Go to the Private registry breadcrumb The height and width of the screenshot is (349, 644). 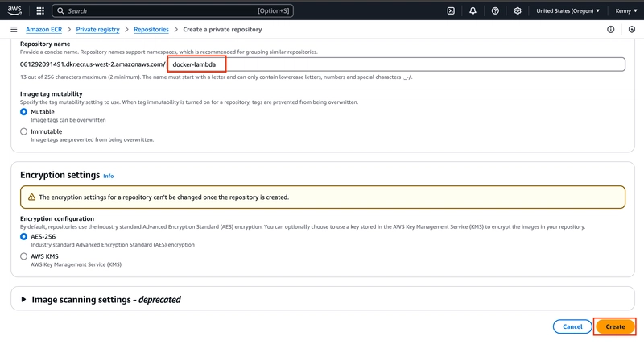(x=97, y=29)
